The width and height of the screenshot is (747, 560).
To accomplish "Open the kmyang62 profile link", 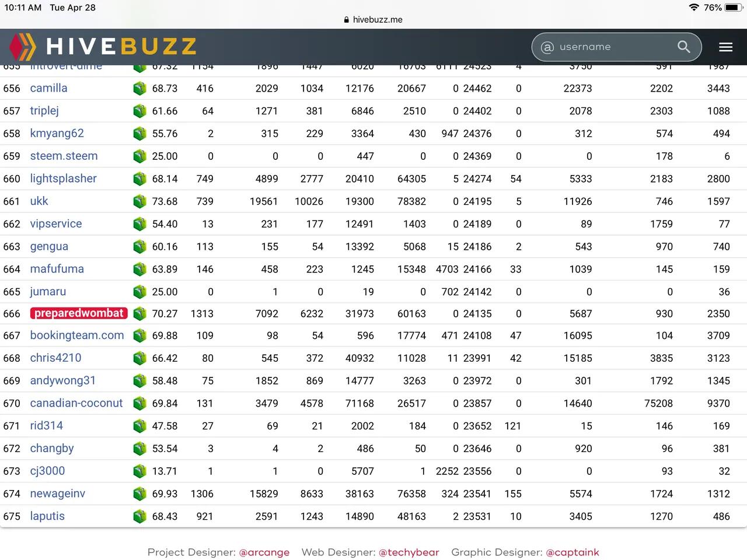I will click(x=57, y=134).
